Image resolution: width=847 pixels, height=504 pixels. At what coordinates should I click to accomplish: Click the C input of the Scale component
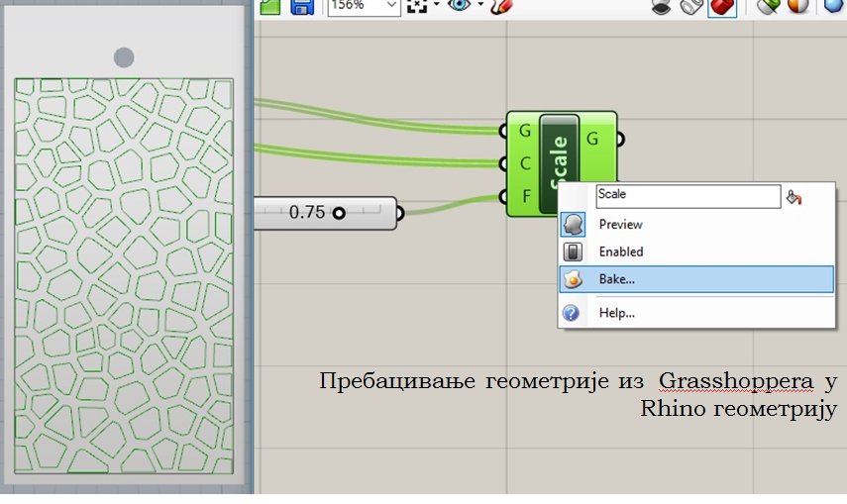tap(525, 163)
